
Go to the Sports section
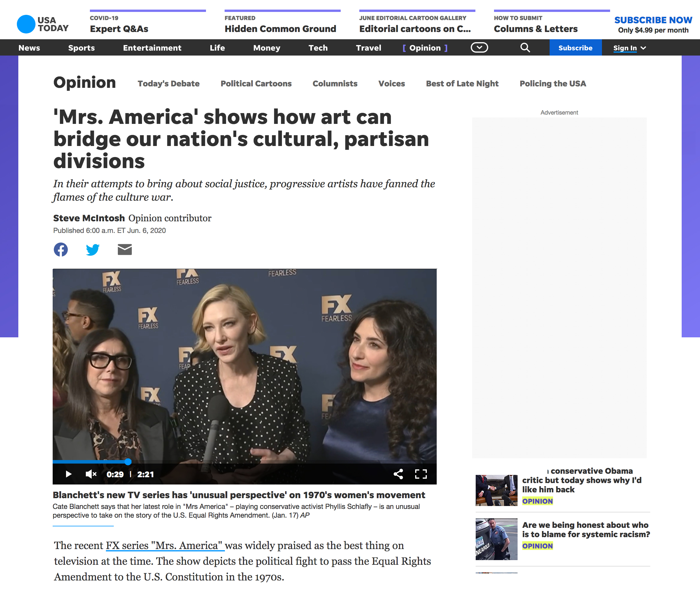pyautogui.click(x=81, y=48)
